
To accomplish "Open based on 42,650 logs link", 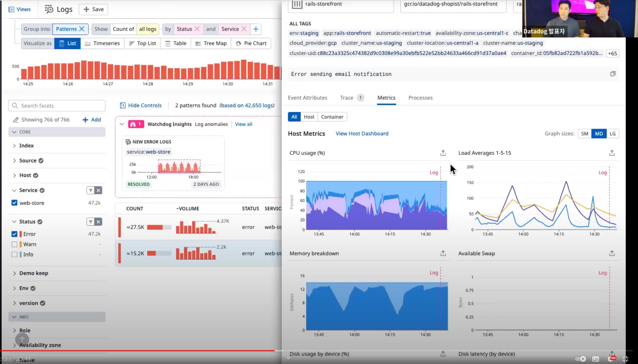I will tap(247, 105).
